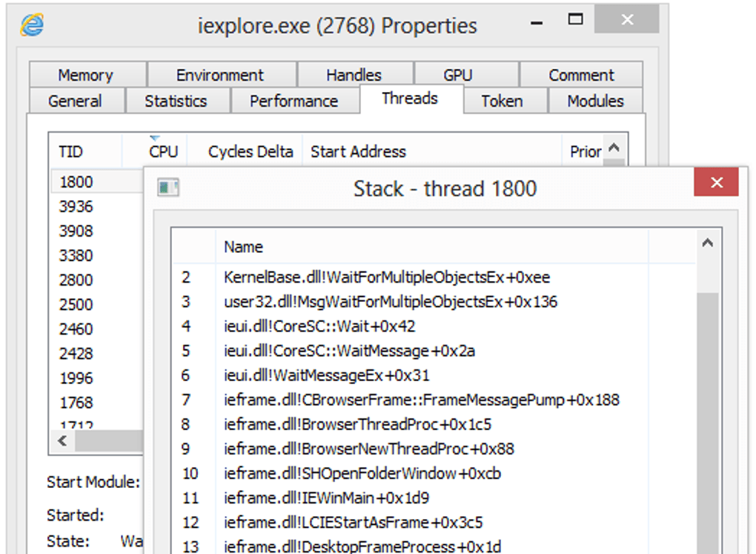
Task: Sort threads by CPU column header
Action: tap(154, 151)
